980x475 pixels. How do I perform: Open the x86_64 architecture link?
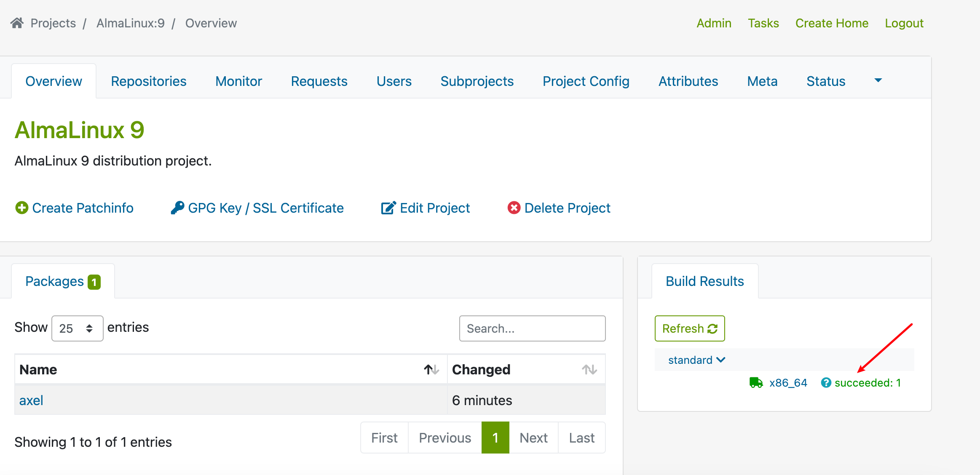tap(788, 383)
